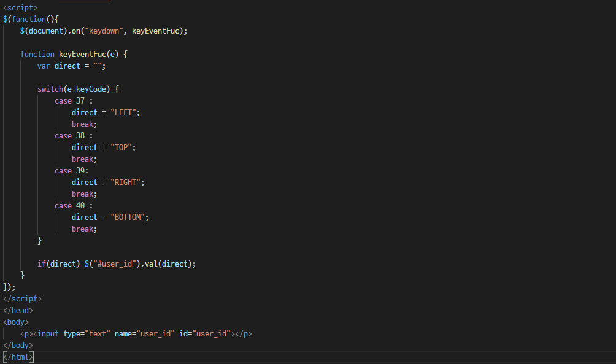616x364 pixels.
Task: Click the opening <body> tag
Action: 16,322
